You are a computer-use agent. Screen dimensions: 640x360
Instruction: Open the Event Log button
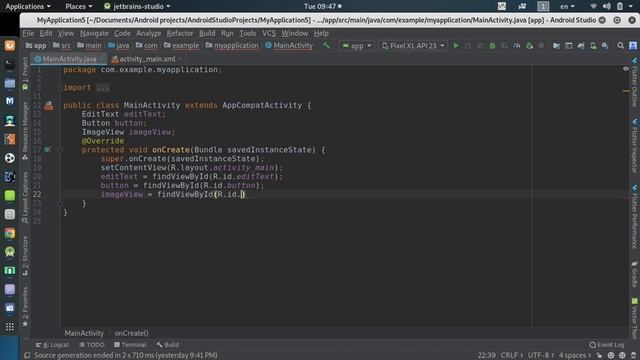[607, 345]
